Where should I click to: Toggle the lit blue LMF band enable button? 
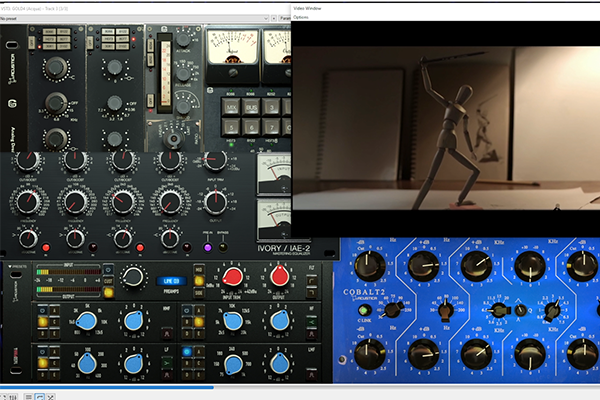187,351
